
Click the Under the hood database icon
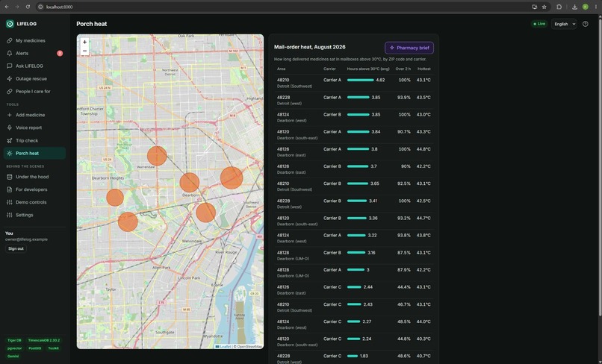(10, 177)
